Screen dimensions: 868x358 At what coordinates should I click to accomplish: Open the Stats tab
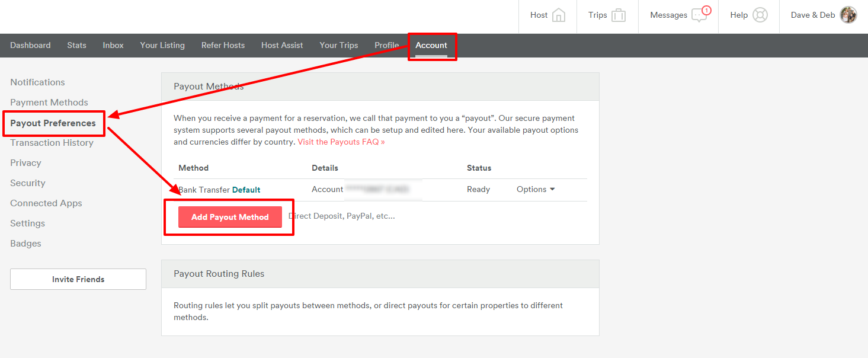tap(76, 45)
